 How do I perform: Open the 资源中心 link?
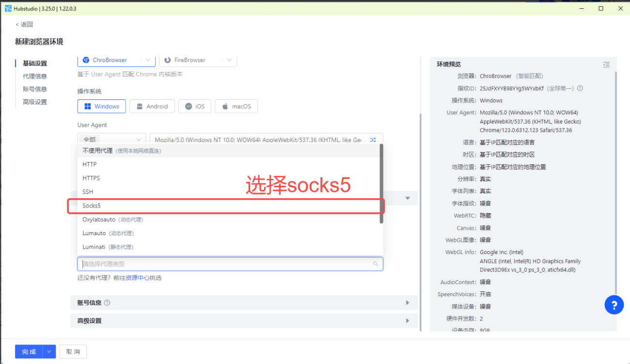[137, 278]
